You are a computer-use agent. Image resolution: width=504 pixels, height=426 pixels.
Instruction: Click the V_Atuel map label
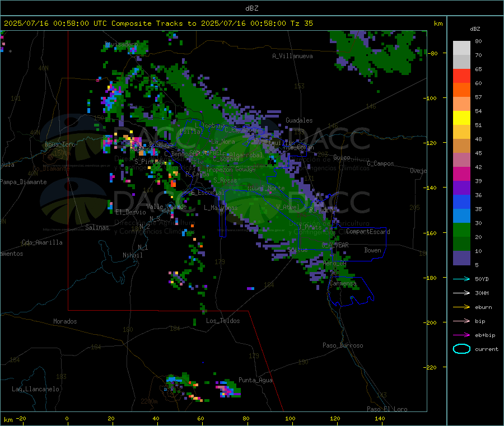(288, 207)
